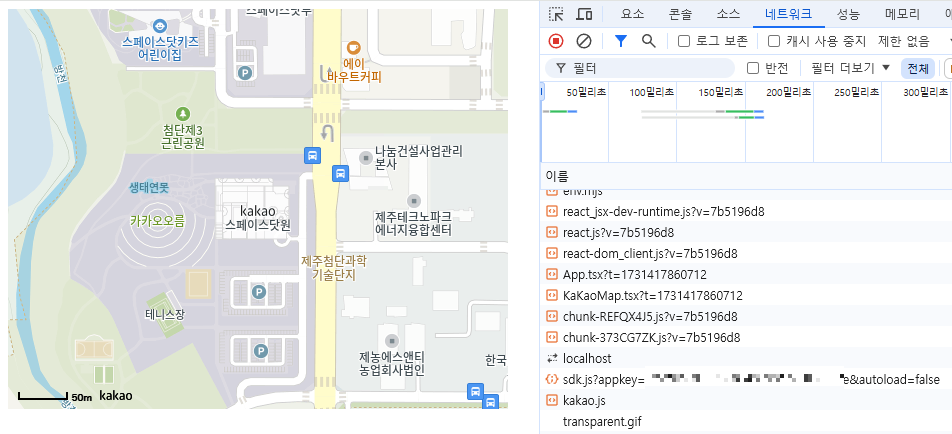
Task: Click the icon beside sdk.js?appkey request
Action: [551, 379]
